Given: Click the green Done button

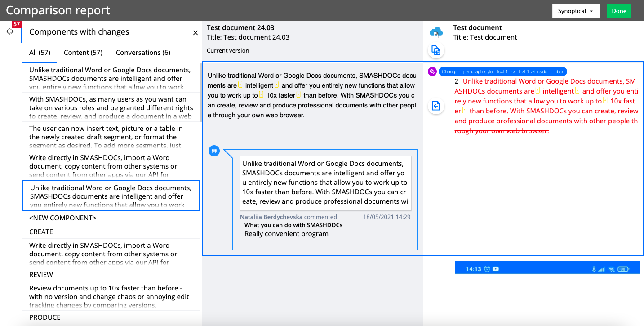Looking at the screenshot, I should click(619, 11).
